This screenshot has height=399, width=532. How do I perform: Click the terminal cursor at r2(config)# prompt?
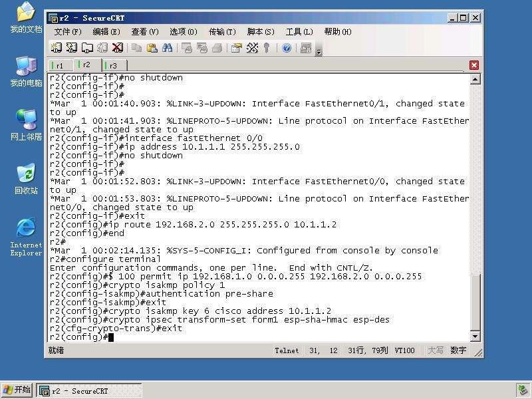click(111, 337)
